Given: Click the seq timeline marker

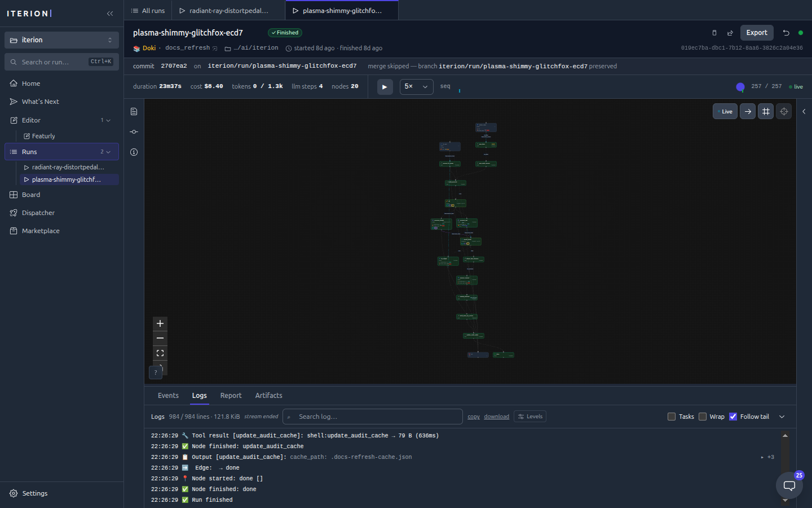Looking at the screenshot, I should click(460, 90).
